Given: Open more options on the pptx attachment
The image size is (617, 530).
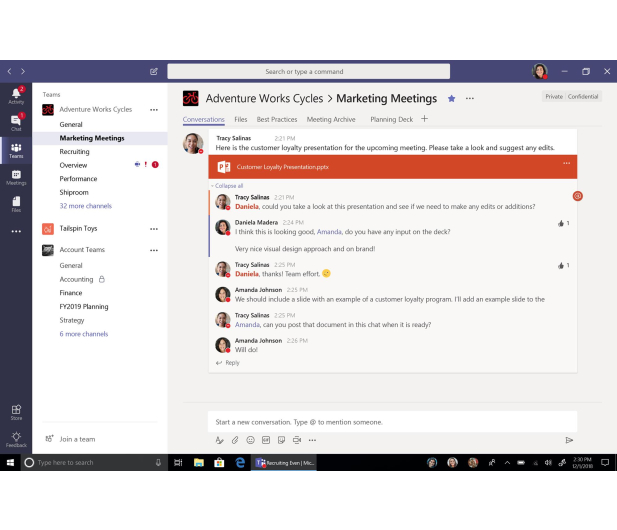Looking at the screenshot, I should (566, 163).
